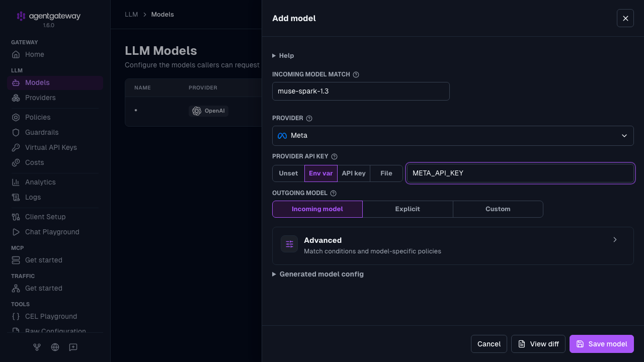Viewport: 644px width, 362px height.
Task: Go to Client Setup
Action: click(55, 217)
